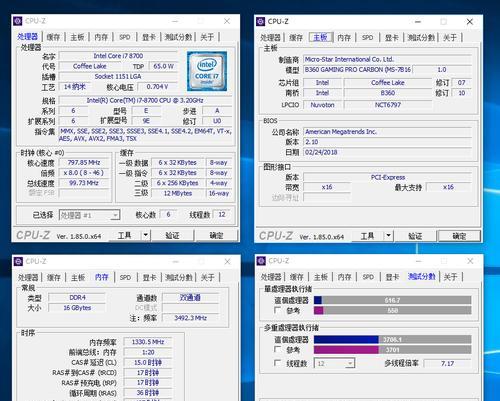Click the BIOS date 02/24/2018
Viewport: 500px width, 401px height.
tap(388, 152)
